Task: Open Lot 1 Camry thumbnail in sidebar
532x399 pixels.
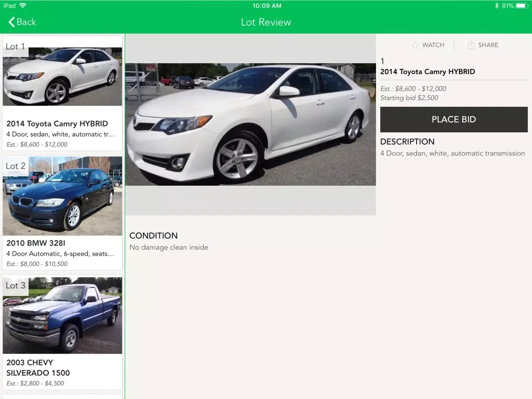Action: pyautogui.click(x=62, y=76)
